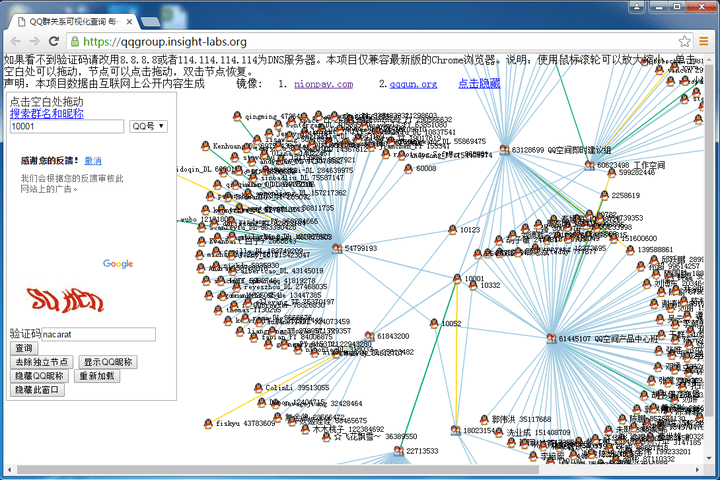Viewport: 720px width, 480px height.
Task: Select penguin node 139588861
Action: [x=630, y=250]
